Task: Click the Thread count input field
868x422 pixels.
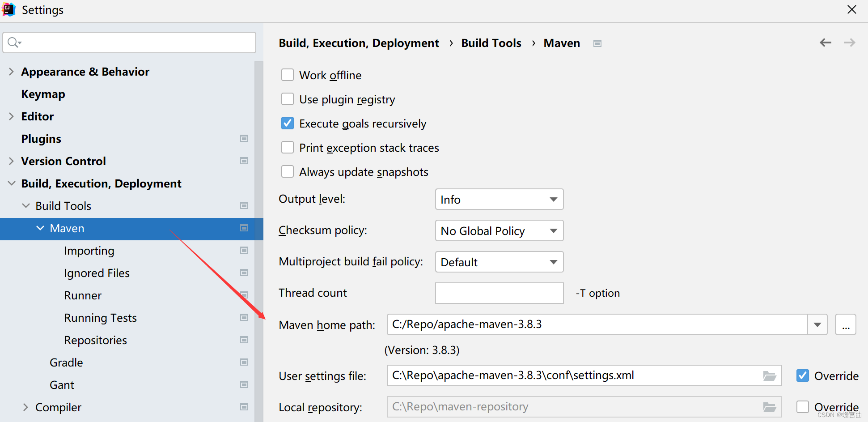Action: pos(499,293)
